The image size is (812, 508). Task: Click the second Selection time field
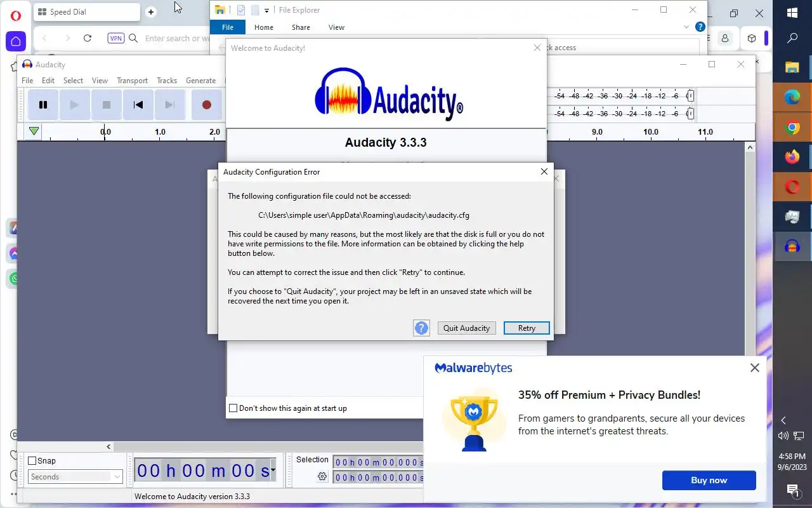coord(377,478)
